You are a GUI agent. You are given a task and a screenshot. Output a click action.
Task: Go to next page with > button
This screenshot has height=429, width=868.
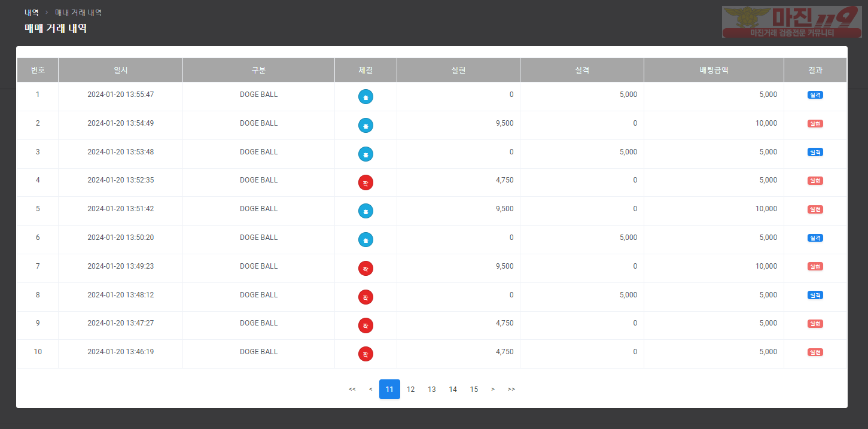pyautogui.click(x=493, y=389)
